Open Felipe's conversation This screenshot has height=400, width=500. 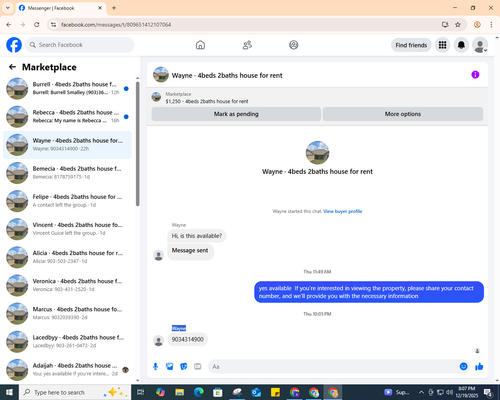(x=67, y=201)
